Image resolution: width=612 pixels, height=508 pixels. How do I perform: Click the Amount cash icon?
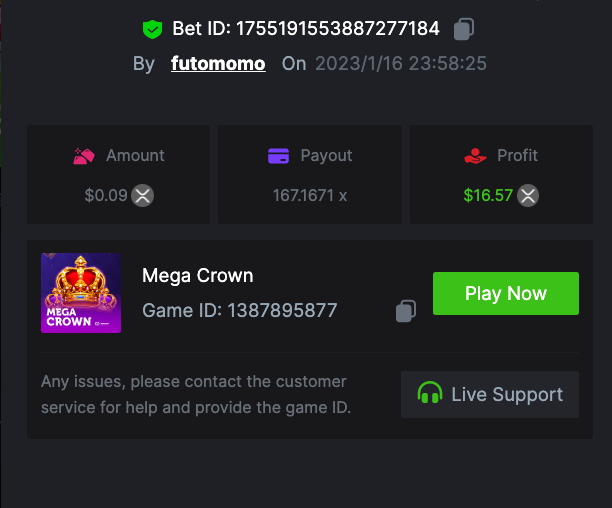click(84, 156)
